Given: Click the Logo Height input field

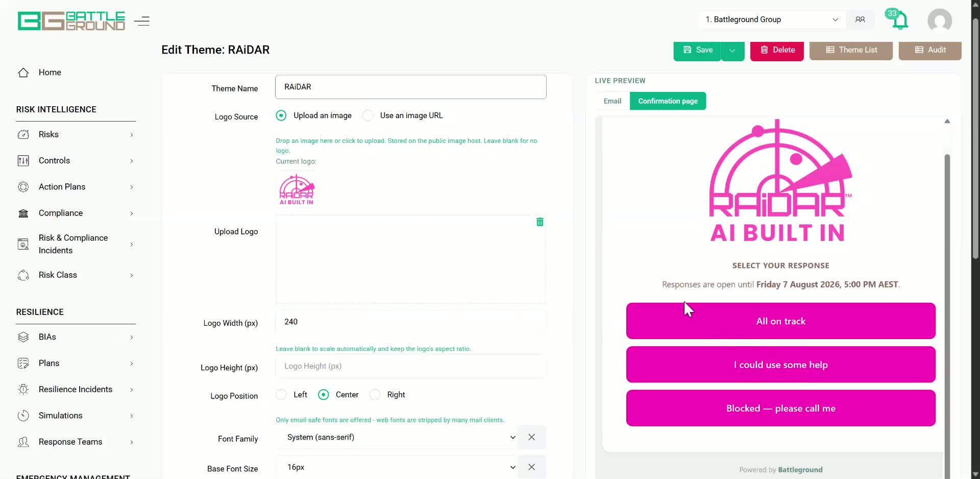Looking at the screenshot, I should coord(411,366).
